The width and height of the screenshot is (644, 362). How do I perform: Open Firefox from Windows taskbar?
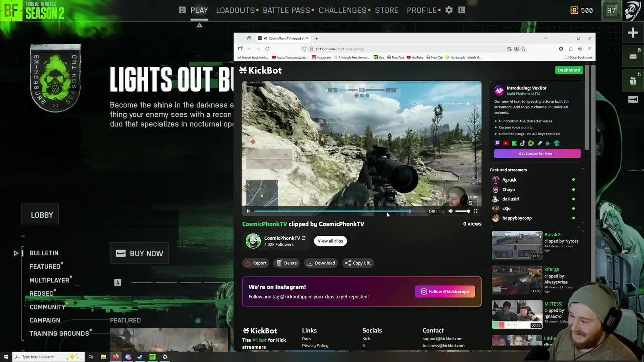[115, 357]
